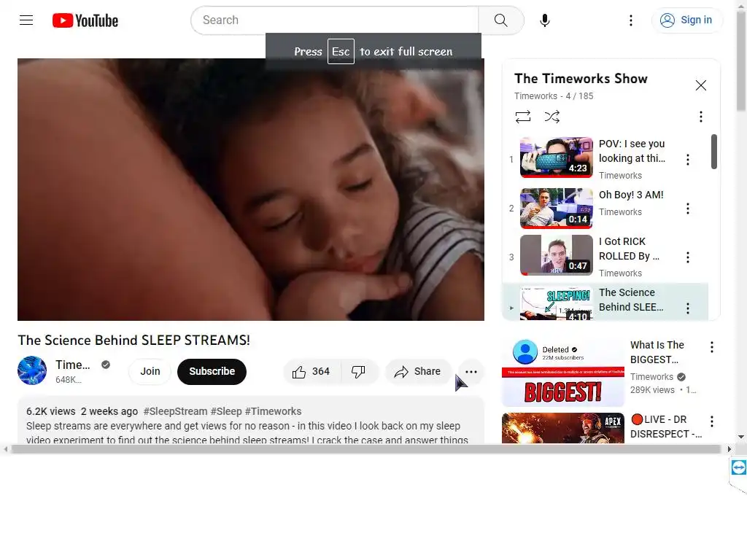Open playlist options three-dot menu

[700, 117]
